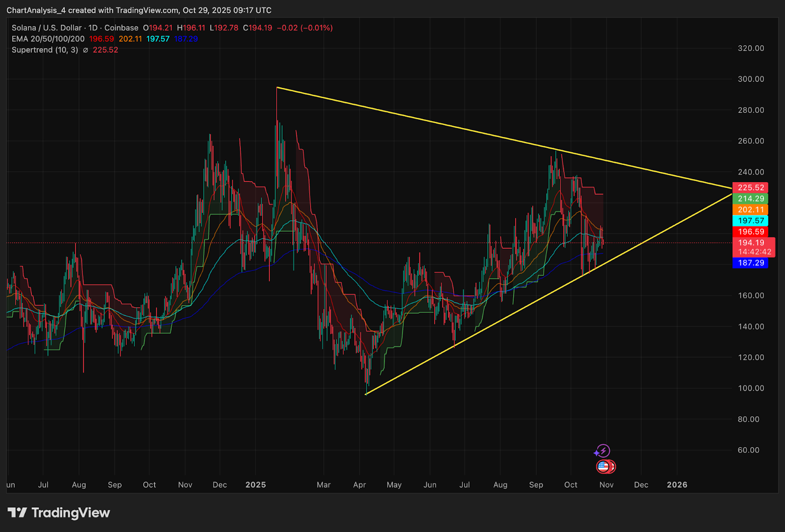785x532 pixels.
Task: Click the 300.00 level on price scale
Action: coord(751,79)
